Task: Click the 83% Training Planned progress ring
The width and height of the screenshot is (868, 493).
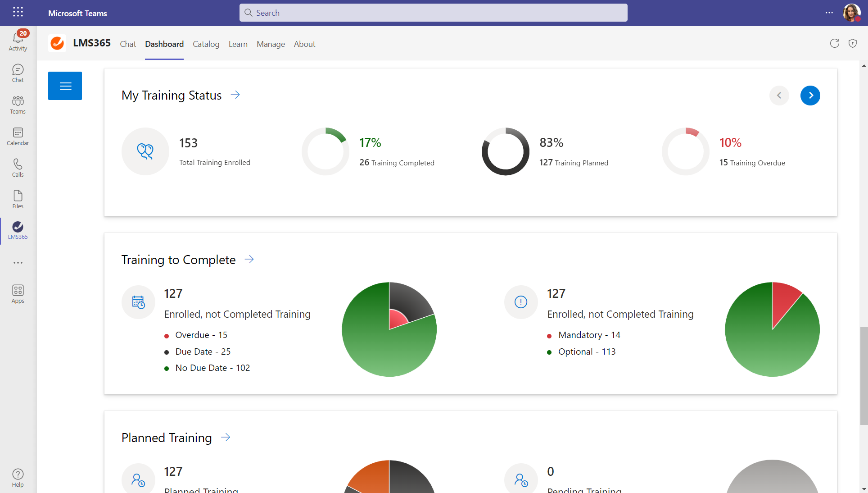Action: [x=506, y=151]
